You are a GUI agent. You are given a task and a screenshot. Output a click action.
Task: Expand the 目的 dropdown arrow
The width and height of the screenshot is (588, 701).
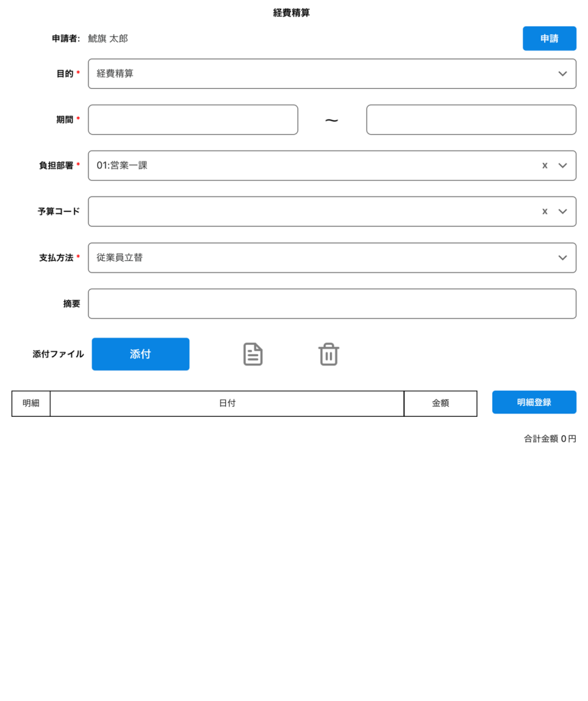click(x=563, y=74)
